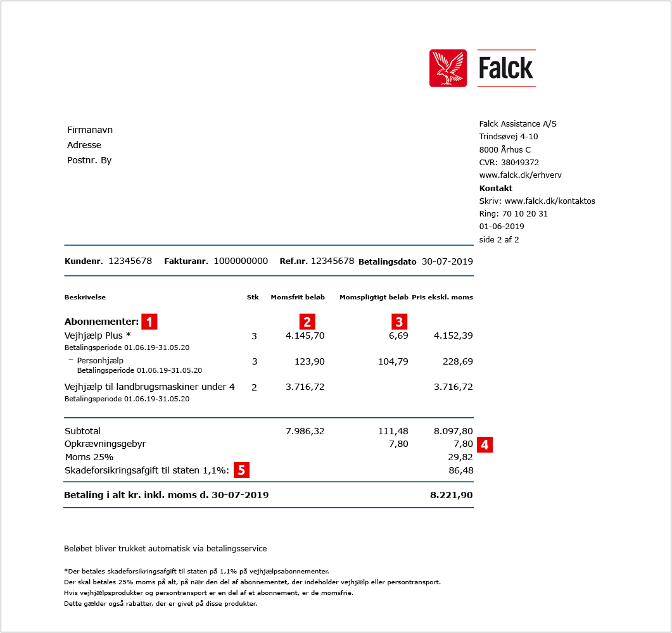Viewport: 672px width, 633px height.
Task: Click the Momsfrit beløb column header
Action: (298, 298)
